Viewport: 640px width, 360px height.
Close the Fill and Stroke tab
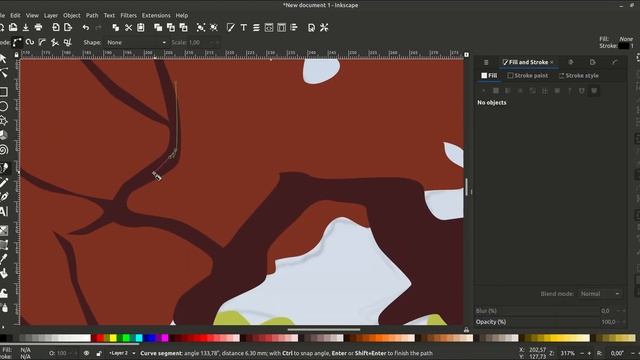552,62
